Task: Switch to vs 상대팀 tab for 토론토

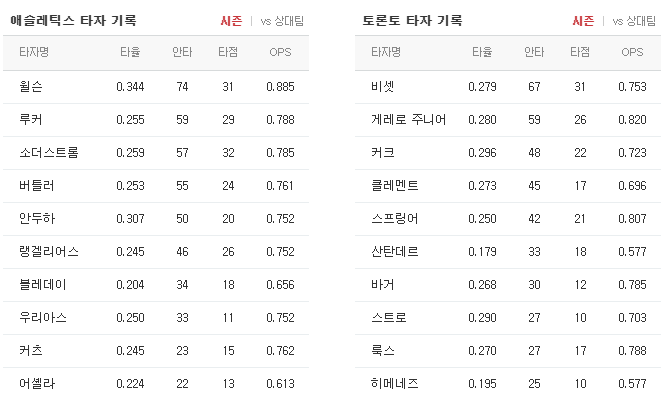Action: [x=634, y=21]
